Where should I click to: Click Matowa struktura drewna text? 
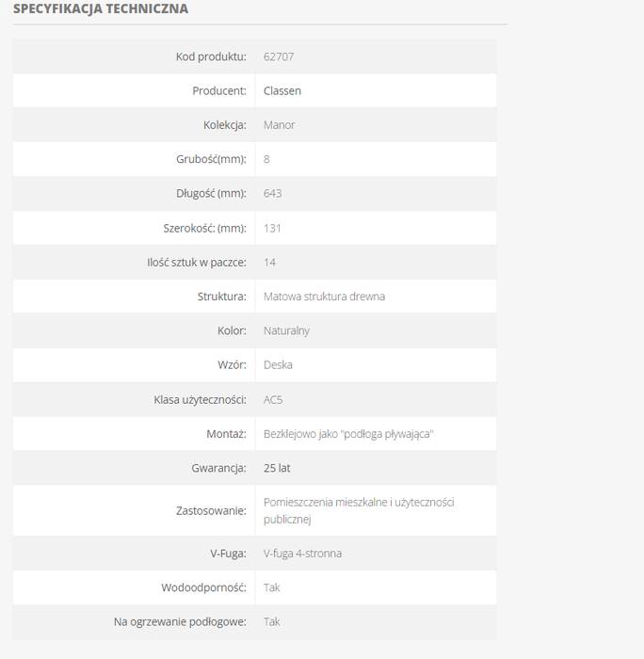click(324, 297)
